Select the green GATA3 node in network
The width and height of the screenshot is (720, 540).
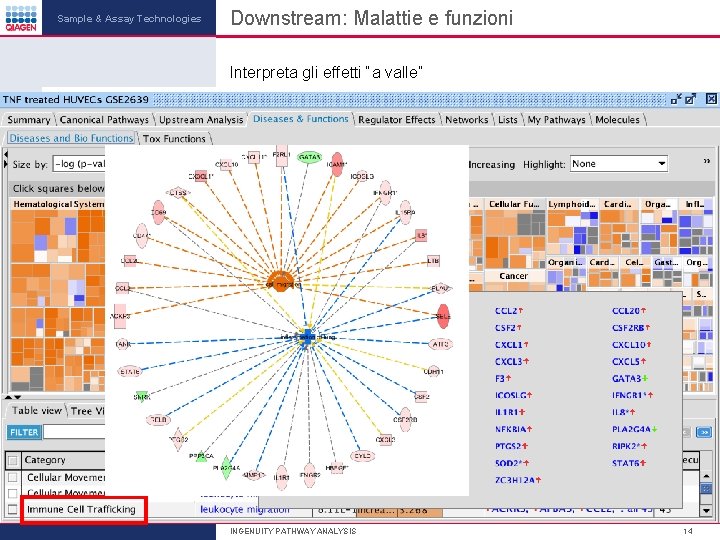[x=309, y=157]
